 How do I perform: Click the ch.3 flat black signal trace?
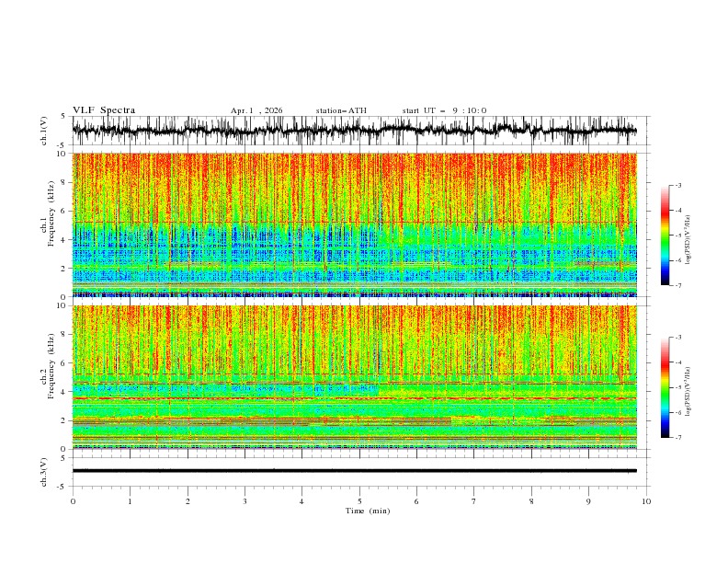click(x=355, y=471)
